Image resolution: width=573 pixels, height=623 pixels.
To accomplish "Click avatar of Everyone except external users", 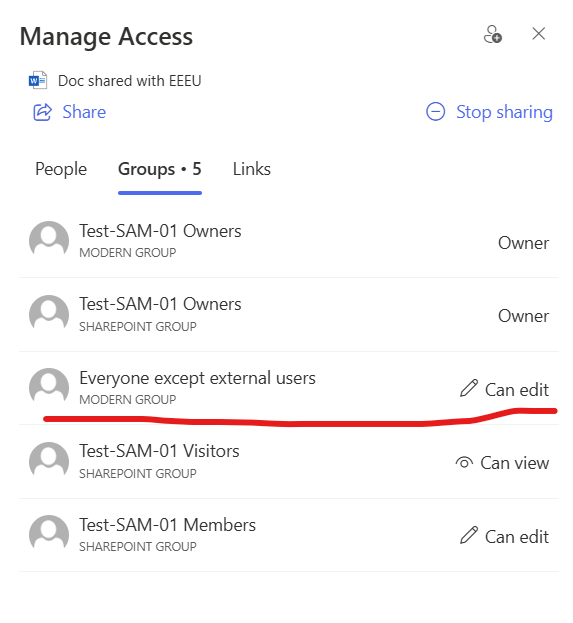I will (49, 388).
